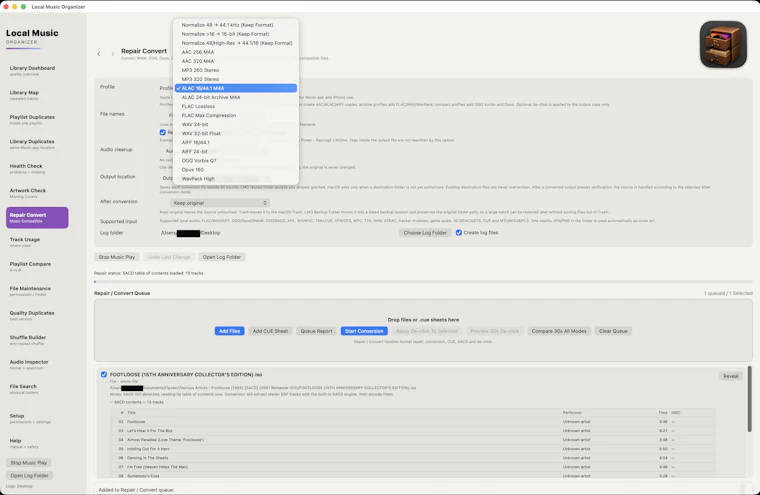Select the checked ALAC 16/44.1 M4A option
Viewport: 760px width, 495px height.
click(236, 88)
